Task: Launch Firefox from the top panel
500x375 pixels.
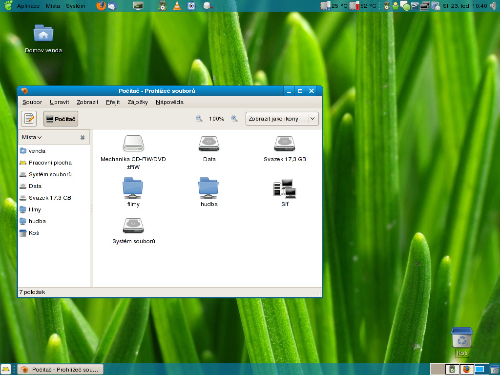Action: [x=101, y=6]
